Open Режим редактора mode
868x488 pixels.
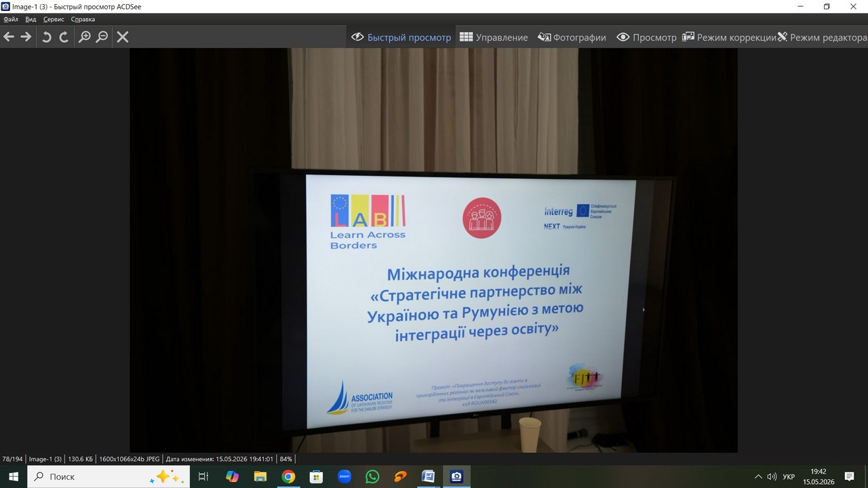tap(822, 37)
